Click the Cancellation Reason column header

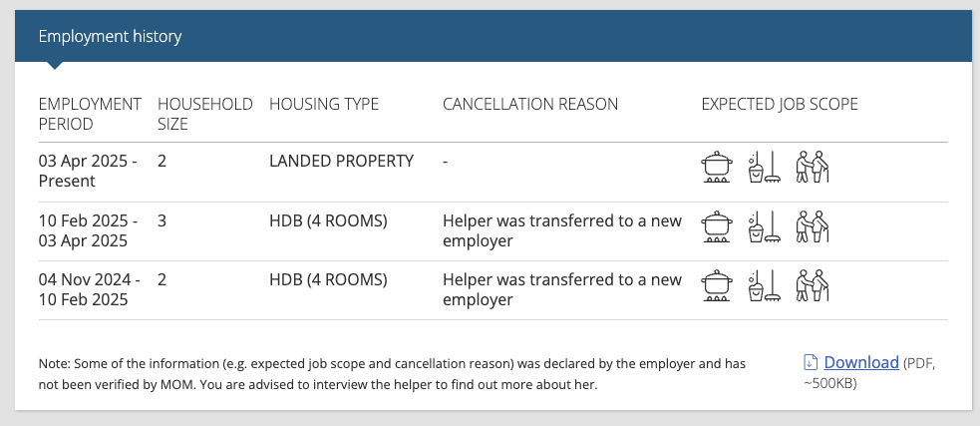click(x=530, y=104)
